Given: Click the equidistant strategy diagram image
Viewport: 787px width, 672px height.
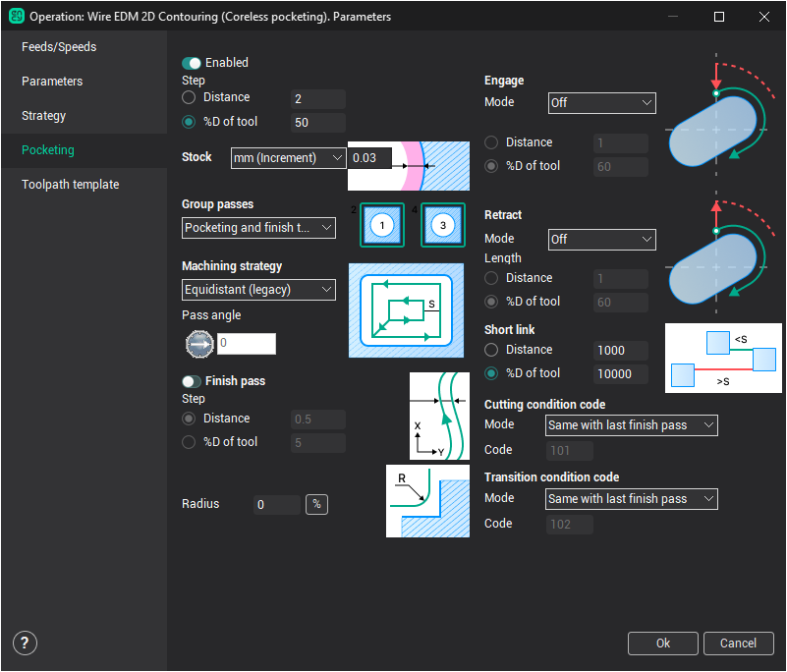Looking at the screenshot, I should (x=406, y=310).
